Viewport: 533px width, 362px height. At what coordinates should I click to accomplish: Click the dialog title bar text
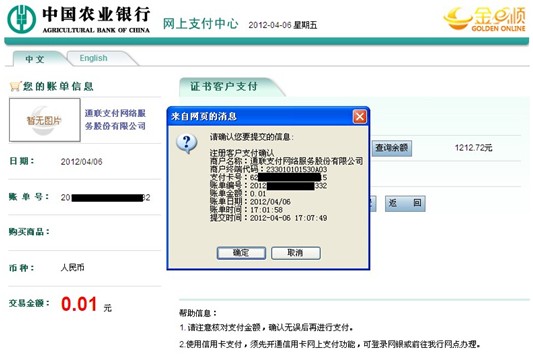(204, 117)
